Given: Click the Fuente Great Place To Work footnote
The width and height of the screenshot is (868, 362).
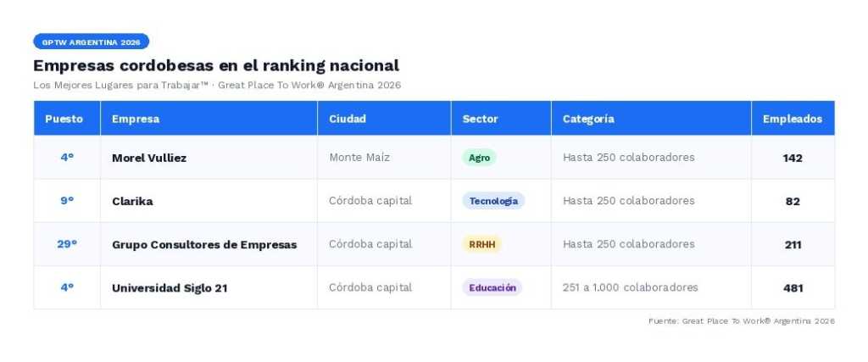Looking at the screenshot, I should [742, 320].
